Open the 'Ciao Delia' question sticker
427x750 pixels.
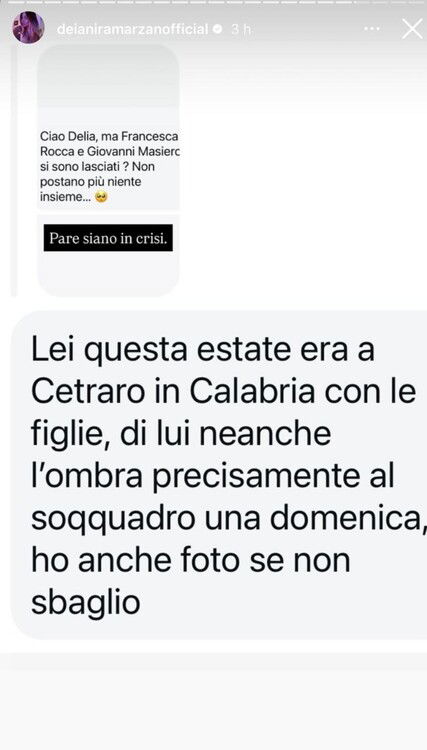109,170
